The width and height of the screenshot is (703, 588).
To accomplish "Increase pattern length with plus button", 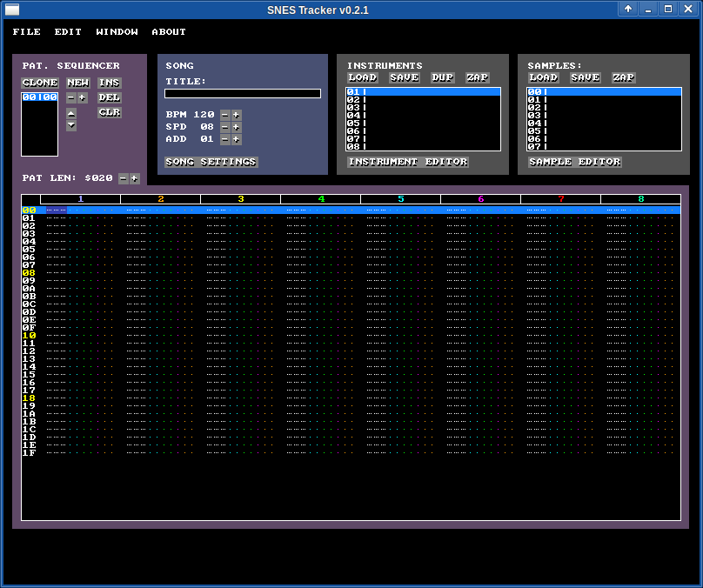I will click(134, 178).
